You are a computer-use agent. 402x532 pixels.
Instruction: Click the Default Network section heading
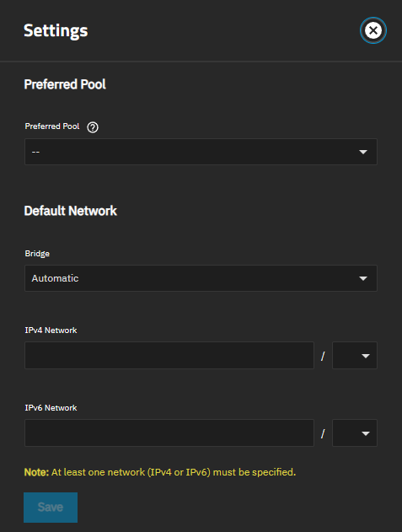(70, 211)
